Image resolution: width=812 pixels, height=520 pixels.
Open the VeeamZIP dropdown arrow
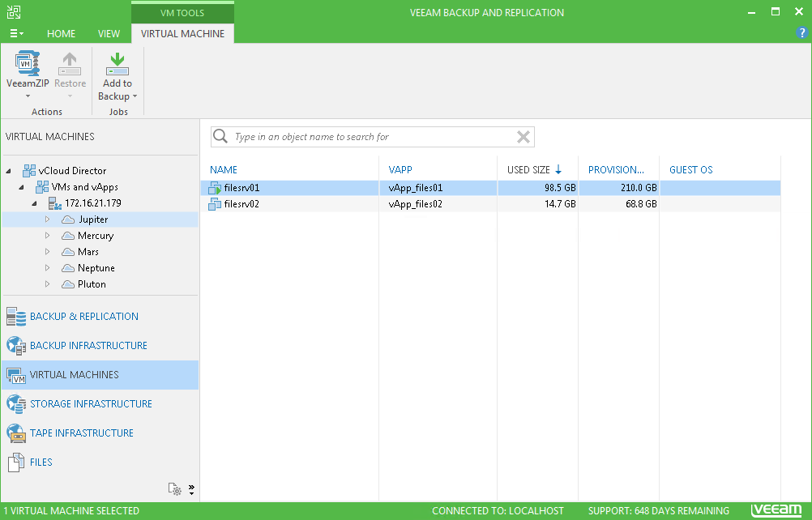pyautogui.click(x=28, y=96)
